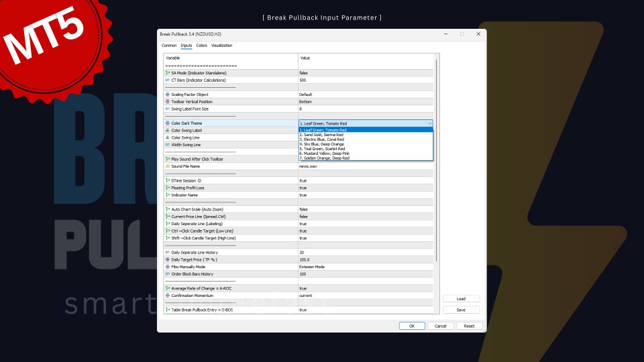Click the integer icon beside CT Bars (Indicator Calculations)

pyautogui.click(x=168, y=80)
